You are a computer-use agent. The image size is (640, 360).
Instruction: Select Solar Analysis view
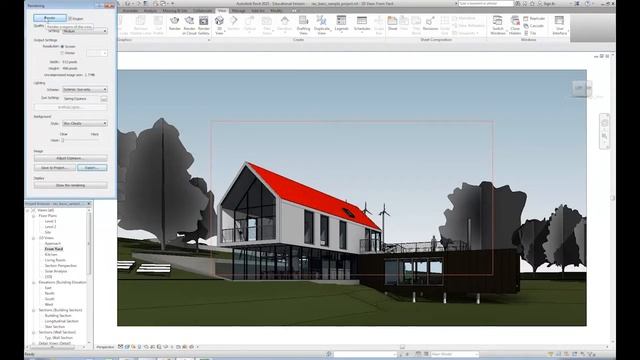click(x=56, y=271)
